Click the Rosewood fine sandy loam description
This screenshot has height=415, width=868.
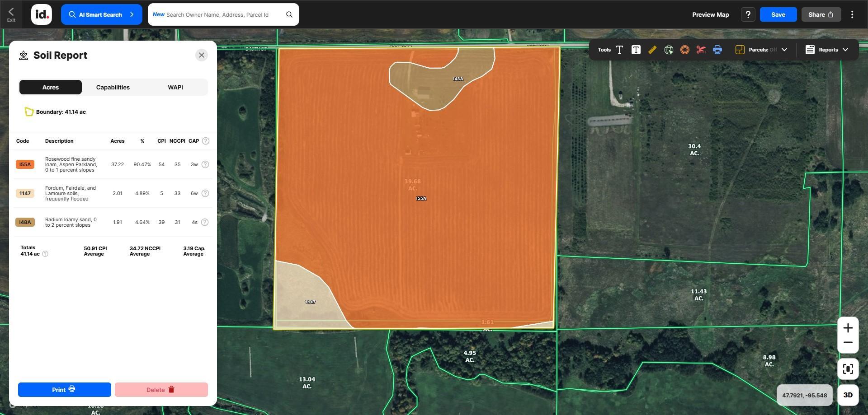point(71,164)
